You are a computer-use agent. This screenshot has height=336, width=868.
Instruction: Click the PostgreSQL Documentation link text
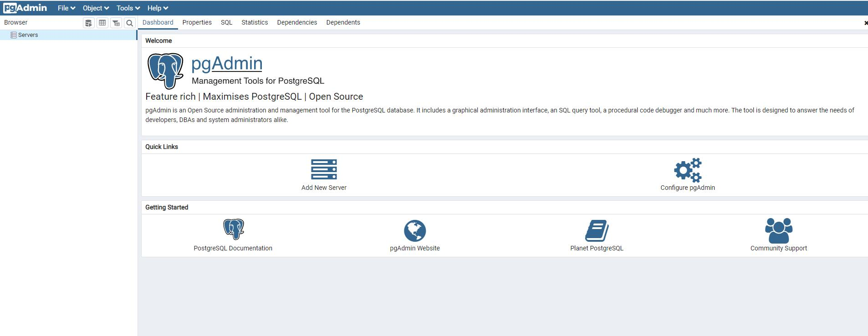coord(233,248)
